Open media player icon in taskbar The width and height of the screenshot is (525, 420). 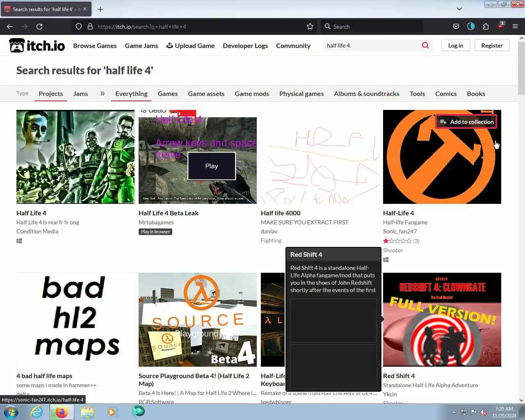tap(112, 412)
